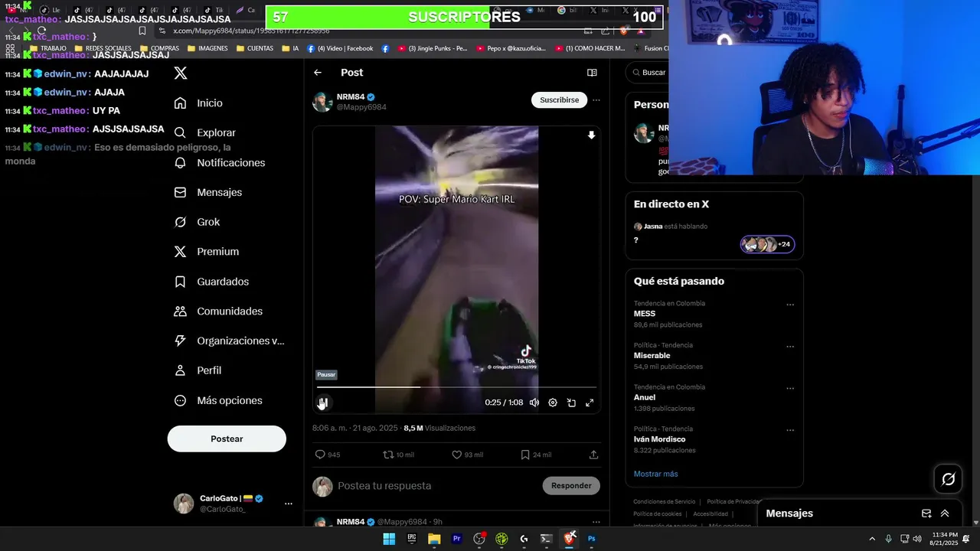
Task: Seek on the video progress bar
Action: (456, 387)
